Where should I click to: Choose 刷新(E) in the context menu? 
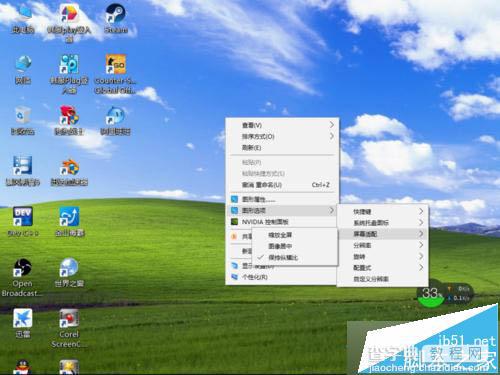tap(282, 147)
